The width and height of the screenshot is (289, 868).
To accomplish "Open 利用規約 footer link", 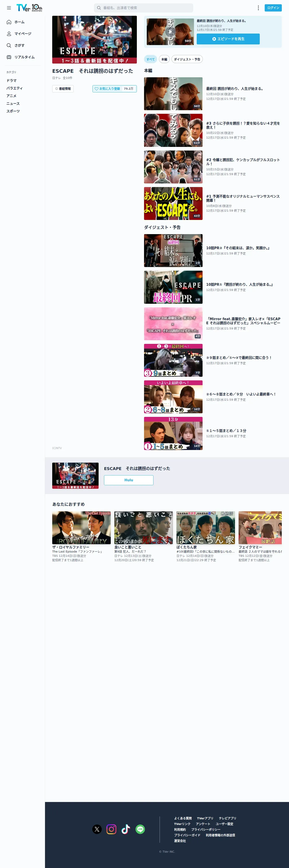I will pos(180,830).
